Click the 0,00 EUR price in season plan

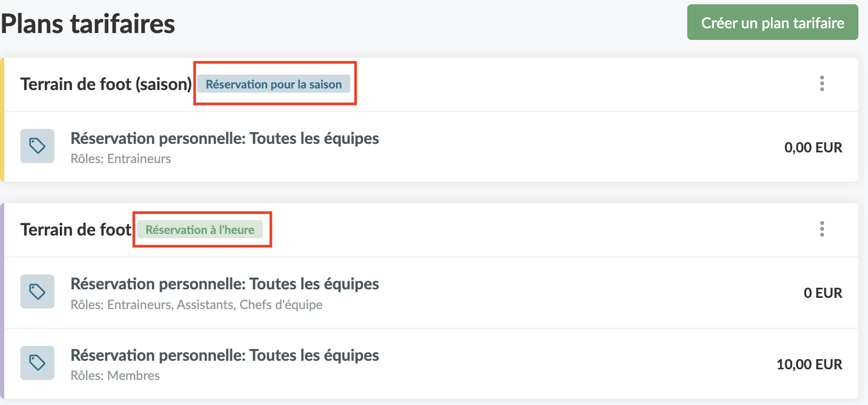click(813, 148)
